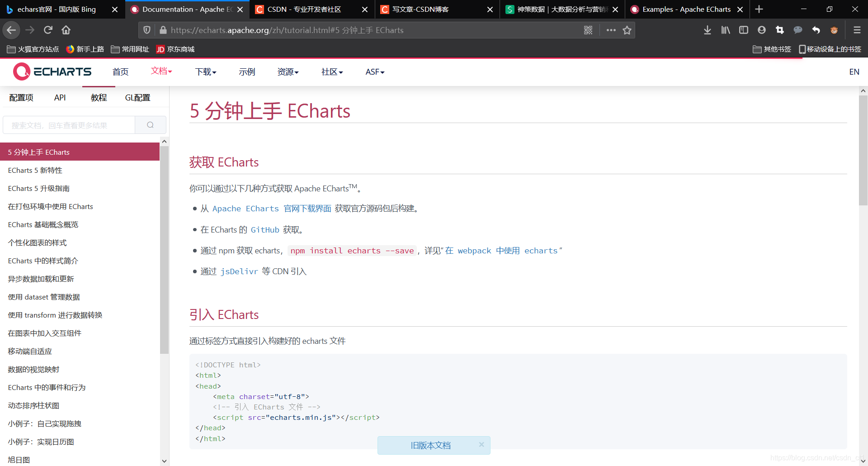Open 常用网址 bookmark folder
The image size is (868, 466).
[130, 49]
